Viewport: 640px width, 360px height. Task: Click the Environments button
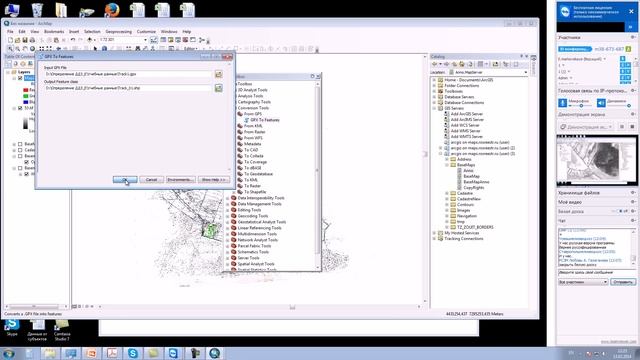(180, 180)
